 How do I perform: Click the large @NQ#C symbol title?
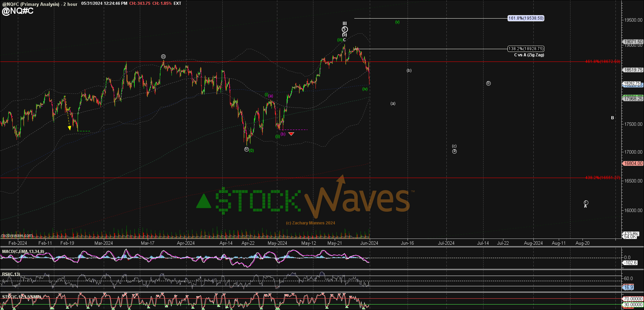(18, 11)
